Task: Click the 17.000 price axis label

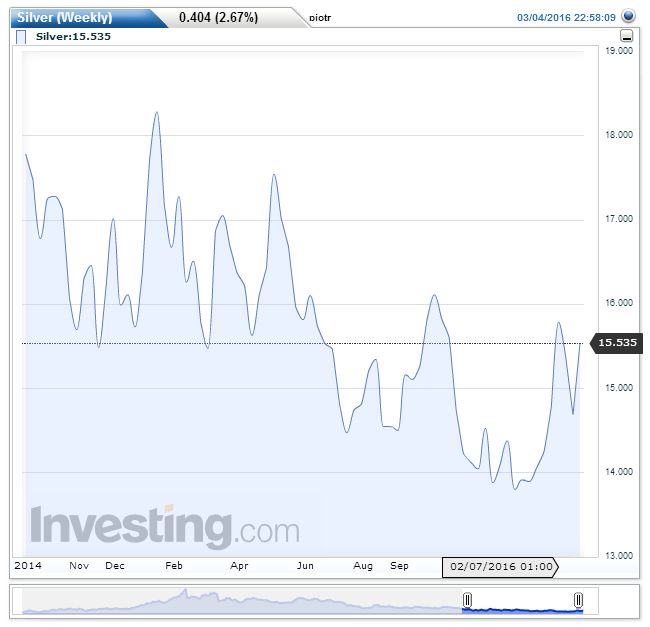Action: click(619, 219)
